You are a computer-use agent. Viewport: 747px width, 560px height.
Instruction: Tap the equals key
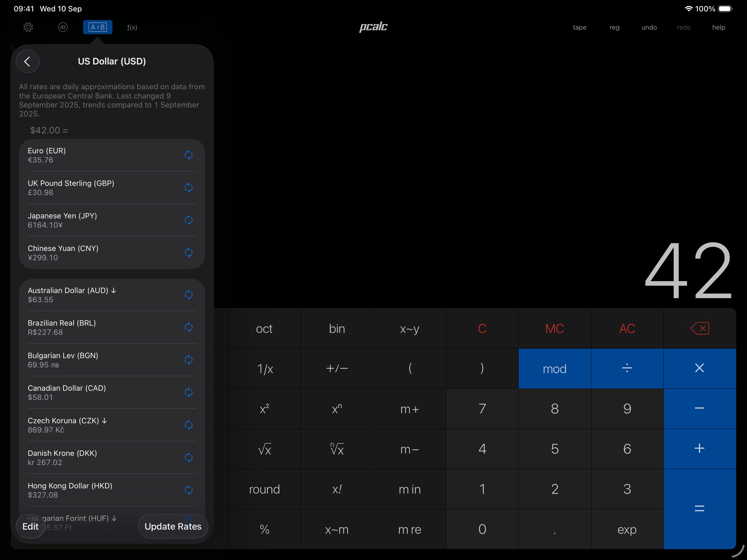click(699, 509)
